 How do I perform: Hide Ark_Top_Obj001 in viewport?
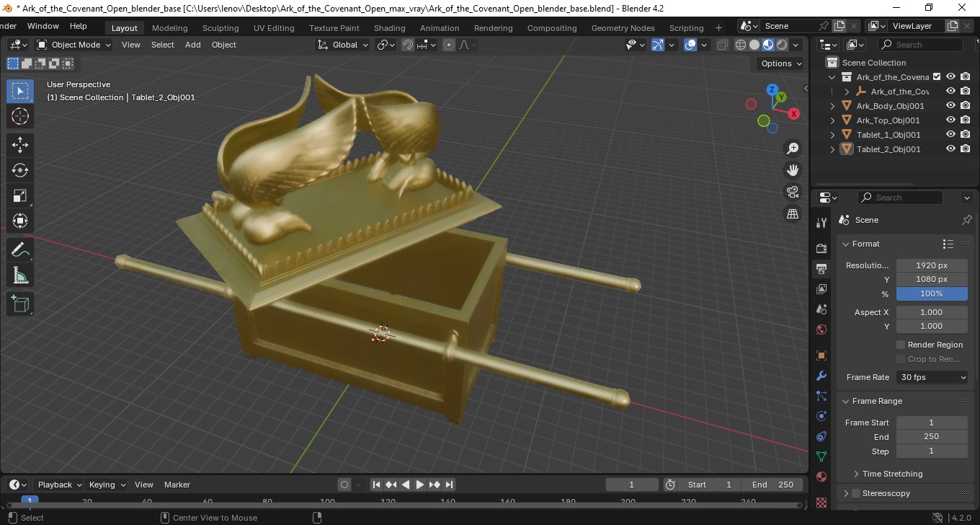point(950,120)
